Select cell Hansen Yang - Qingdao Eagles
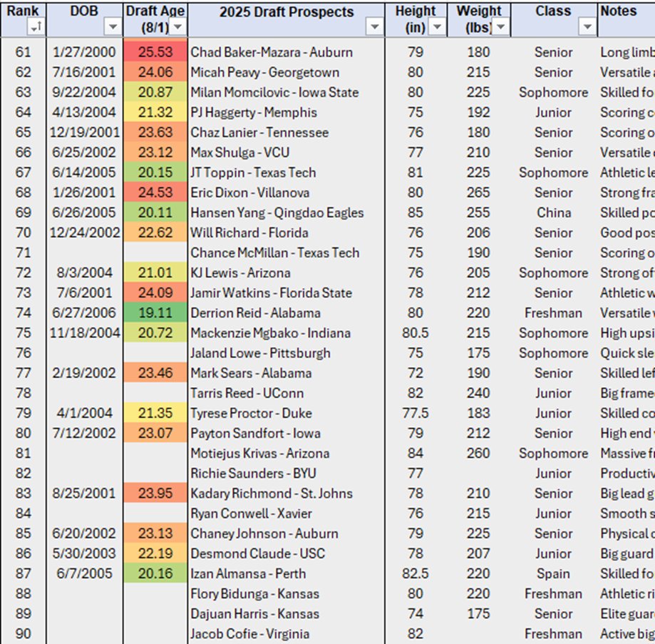Viewport: 655px width, 644px height. tap(286, 213)
